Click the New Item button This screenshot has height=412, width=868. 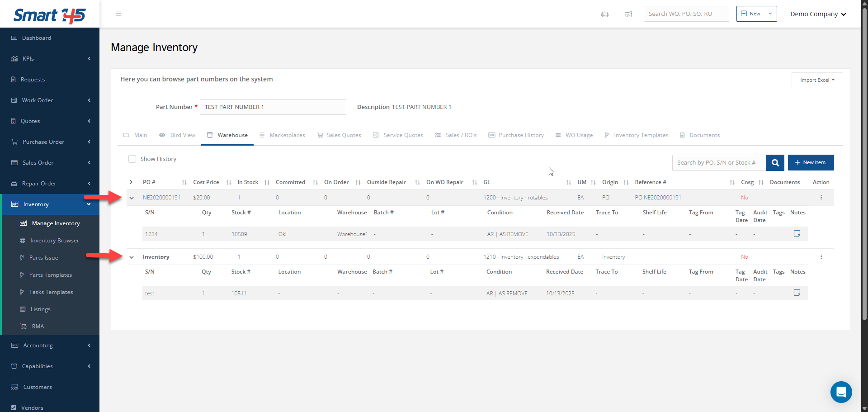811,163
